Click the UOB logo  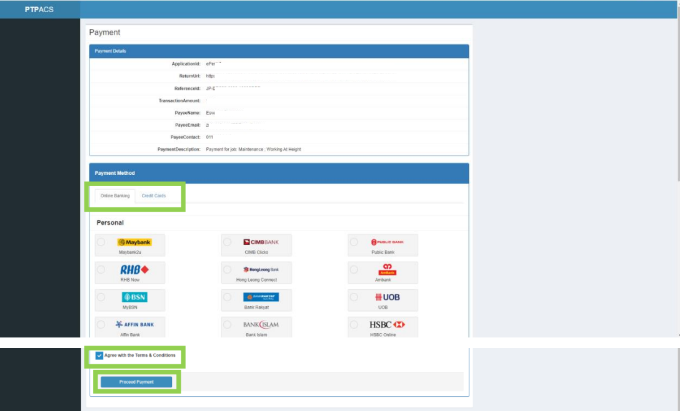point(387,297)
